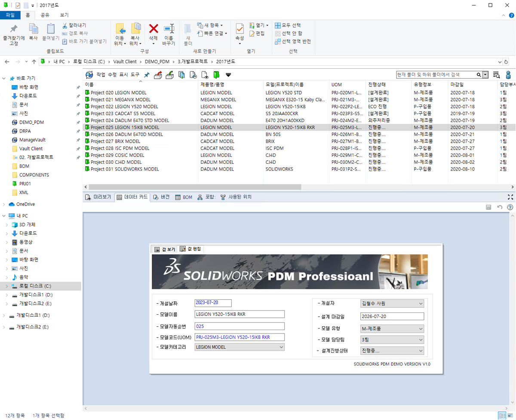Open the 모델 담당팀 3팀 dropdown
The image size is (516, 420).
[x=392, y=340]
